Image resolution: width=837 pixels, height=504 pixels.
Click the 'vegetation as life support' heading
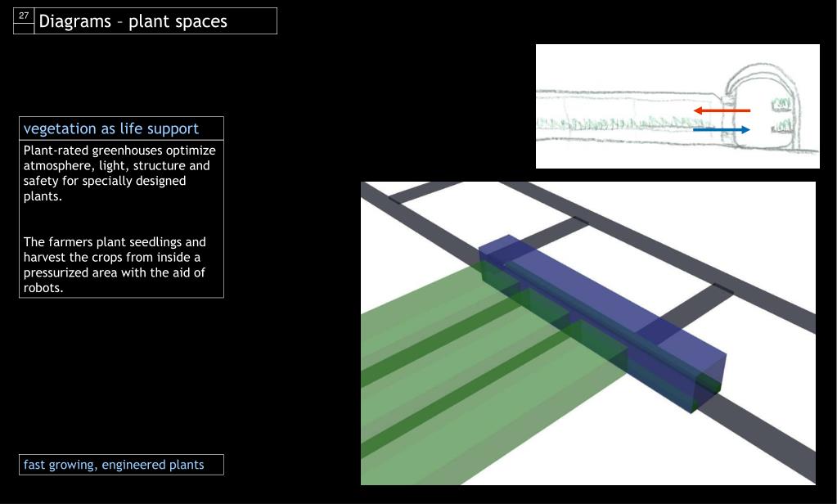111,128
